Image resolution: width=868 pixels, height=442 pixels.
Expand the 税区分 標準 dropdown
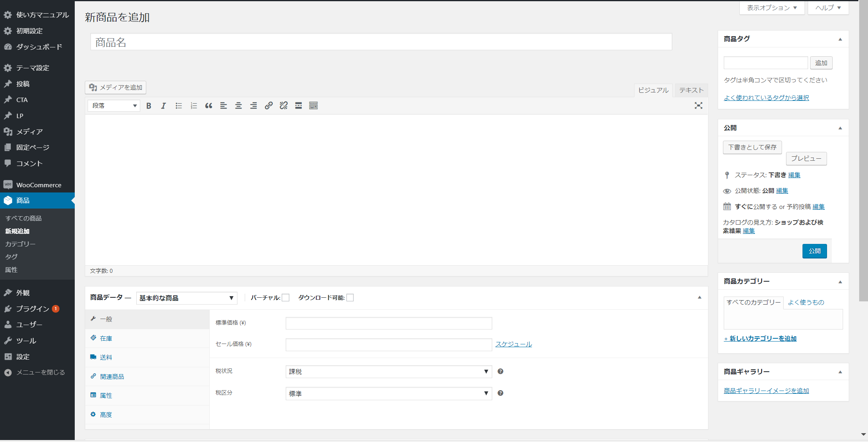[388, 393]
